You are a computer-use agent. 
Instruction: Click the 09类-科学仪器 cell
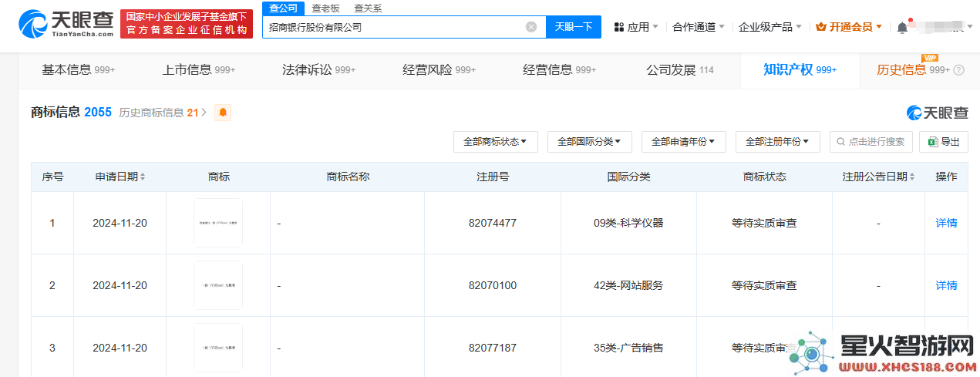(x=628, y=223)
